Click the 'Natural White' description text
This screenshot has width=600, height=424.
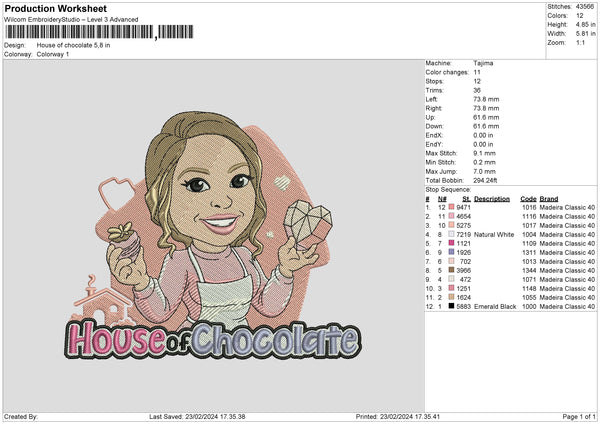pyautogui.click(x=494, y=234)
